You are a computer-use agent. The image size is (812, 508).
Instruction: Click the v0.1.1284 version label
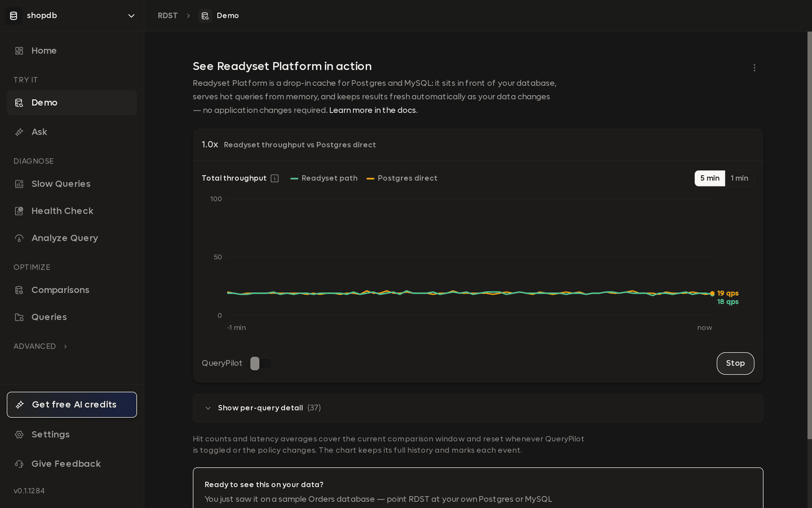[29, 491]
